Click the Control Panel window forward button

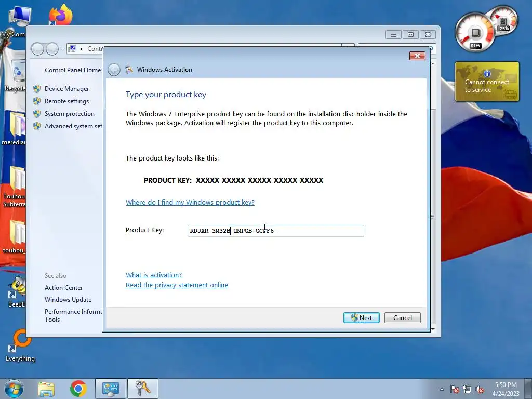pyautogui.click(x=52, y=49)
